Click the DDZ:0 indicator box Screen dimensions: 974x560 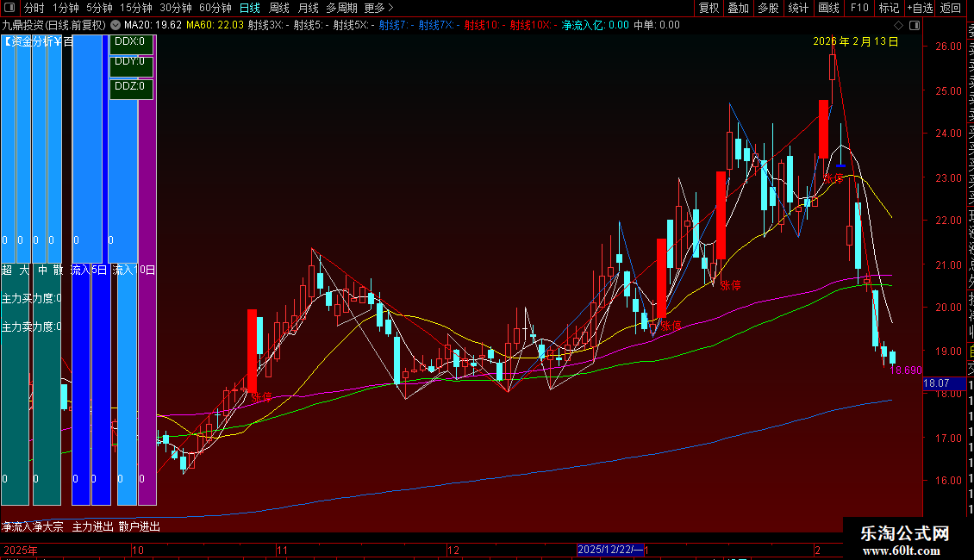[131, 88]
